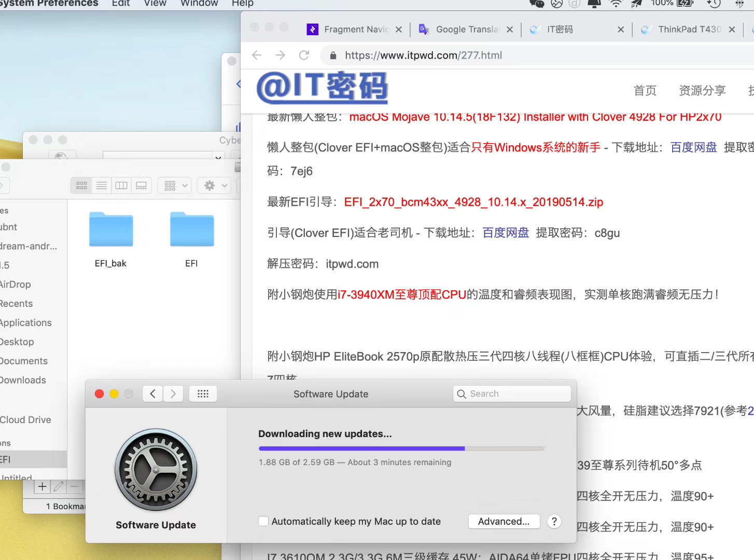Viewport: 754px width, 560px height.
Task: Select Documents in Finder sidebar
Action: point(24,361)
